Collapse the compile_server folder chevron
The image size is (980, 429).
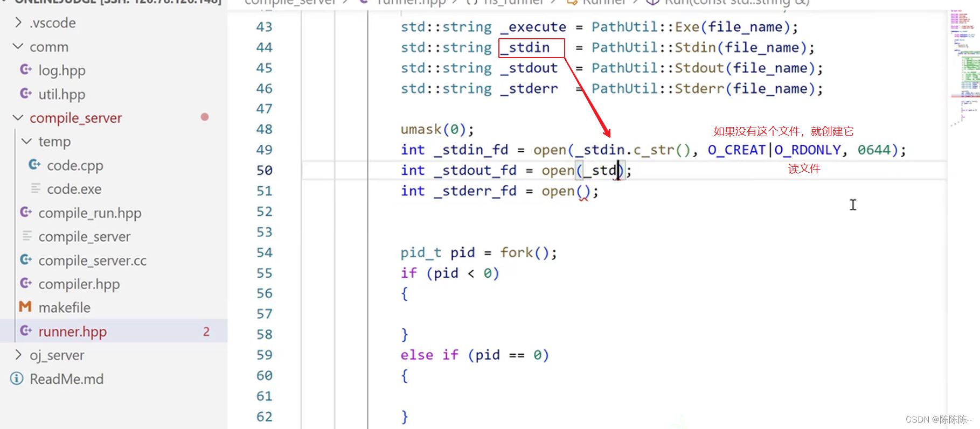click(x=18, y=117)
